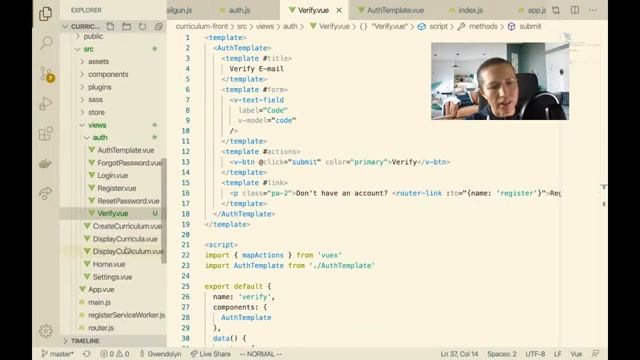Change end of line sequence LF
Image resolution: width=640 pixels, height=360 pixels.
coord(558,354)
